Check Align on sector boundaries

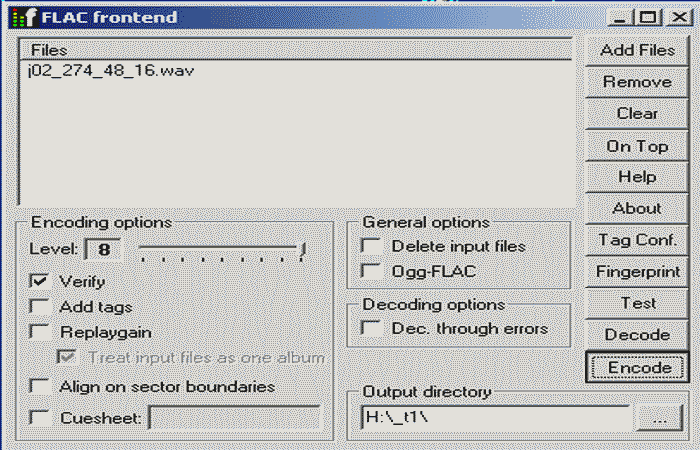(x=40, y=386)
